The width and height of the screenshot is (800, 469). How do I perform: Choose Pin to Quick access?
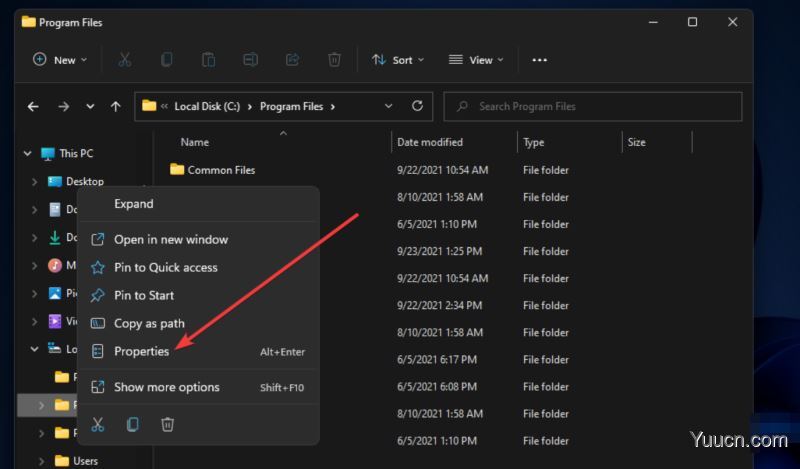(198, 267)
